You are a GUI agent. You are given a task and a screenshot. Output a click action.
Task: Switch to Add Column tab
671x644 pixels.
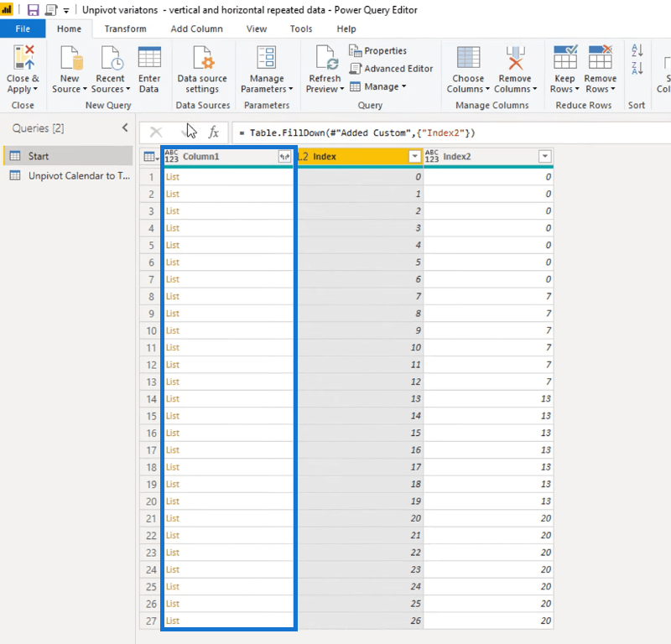click(x=197, y=29)
